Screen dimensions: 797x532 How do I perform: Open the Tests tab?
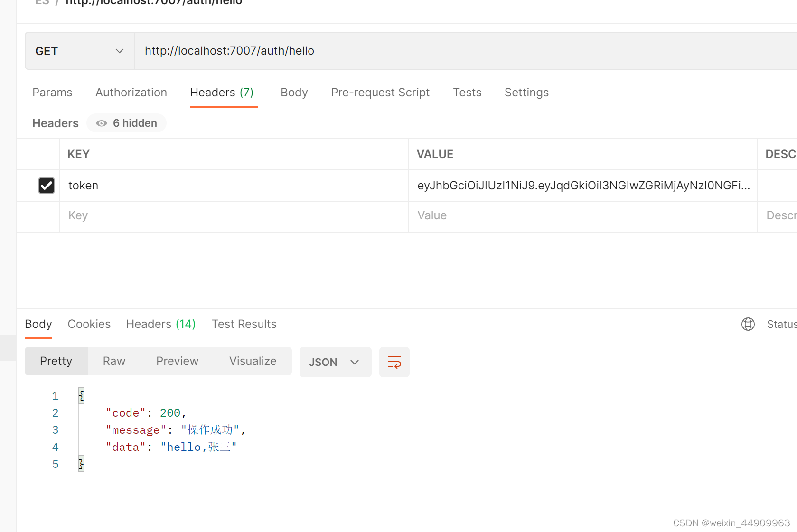pyautogui.click(x=467, y=93)
